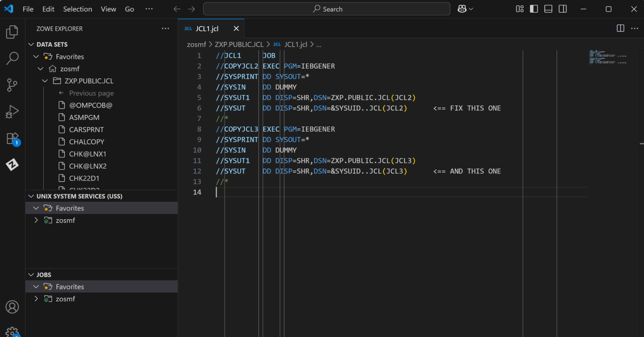Open Extensions view with update badge
Image resolution: width=644 pixels, height=337 pixels.
coord(12,138)
